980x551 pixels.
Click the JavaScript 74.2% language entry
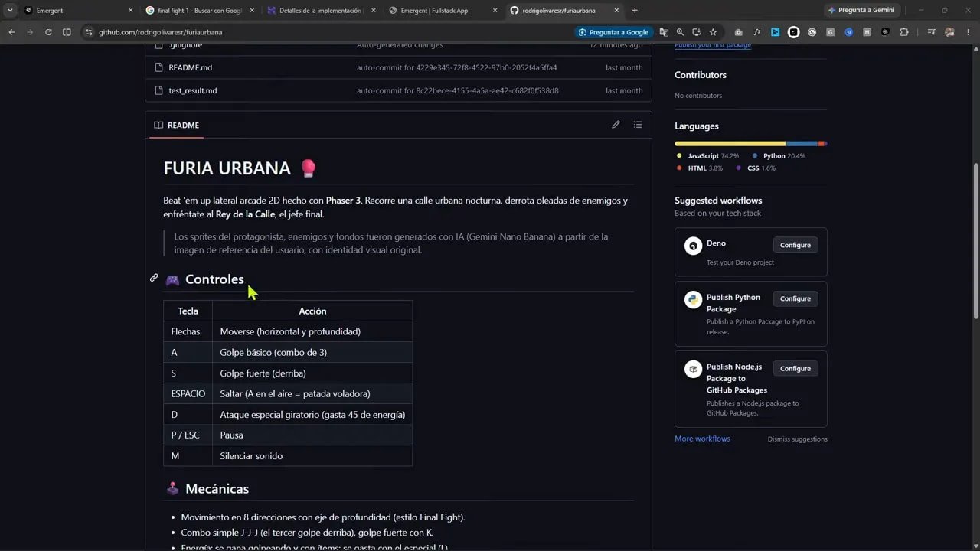[707, 155]
